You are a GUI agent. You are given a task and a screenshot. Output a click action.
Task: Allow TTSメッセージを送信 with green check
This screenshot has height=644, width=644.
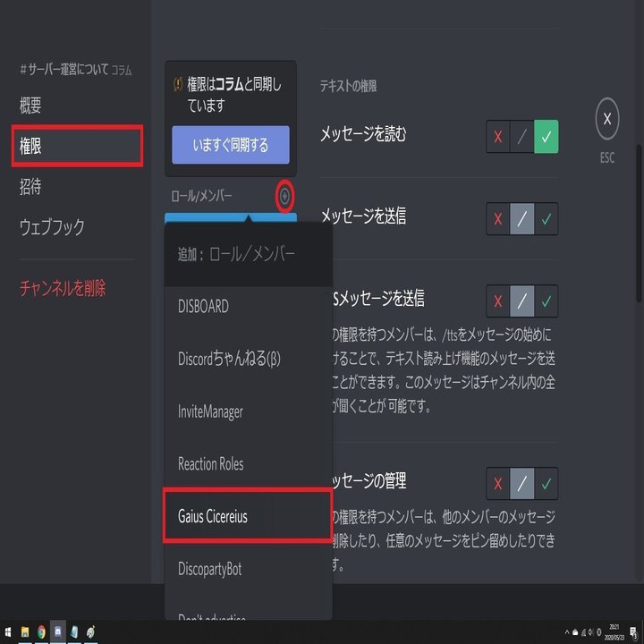547,301
